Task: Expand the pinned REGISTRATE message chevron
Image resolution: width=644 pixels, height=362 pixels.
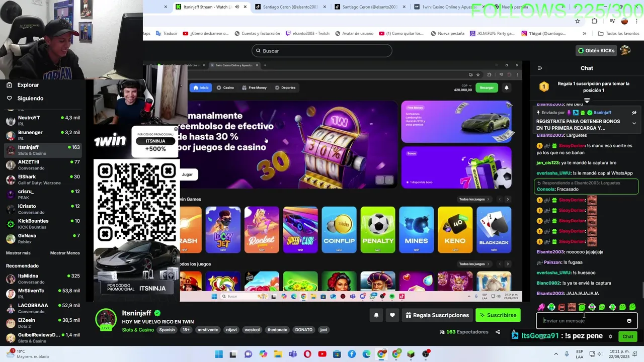Action: [x=634, y=123]
